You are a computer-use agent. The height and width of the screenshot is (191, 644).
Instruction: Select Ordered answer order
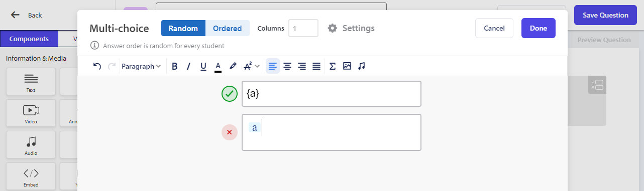click(228, 28)
